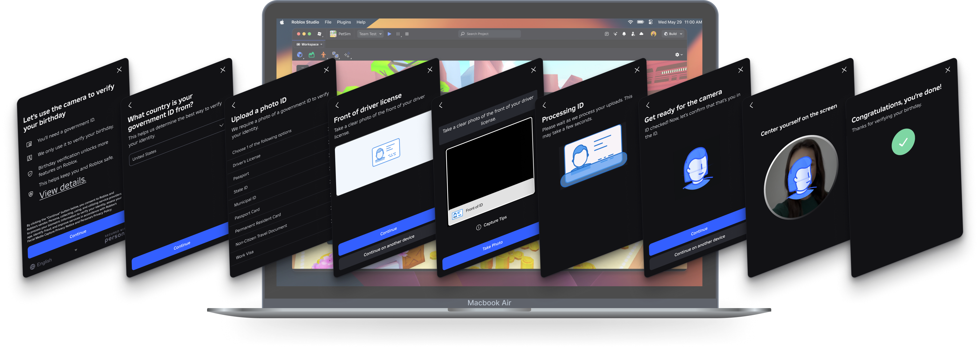Viewport: 980px width, 349px height.
Task: Open the gear settings dropdown in toolbar
Action: [679, 55]
